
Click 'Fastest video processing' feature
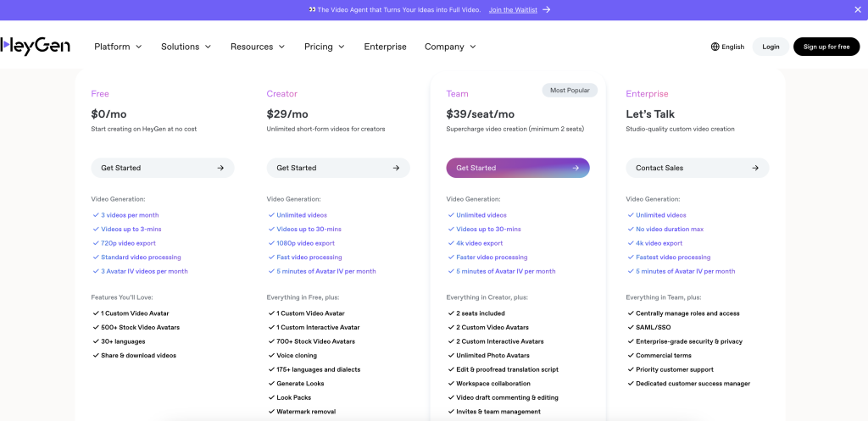[x=673, y=258]
